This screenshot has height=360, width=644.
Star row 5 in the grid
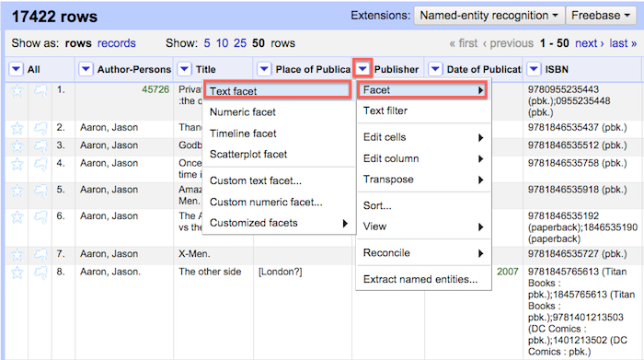pos(17,191)
